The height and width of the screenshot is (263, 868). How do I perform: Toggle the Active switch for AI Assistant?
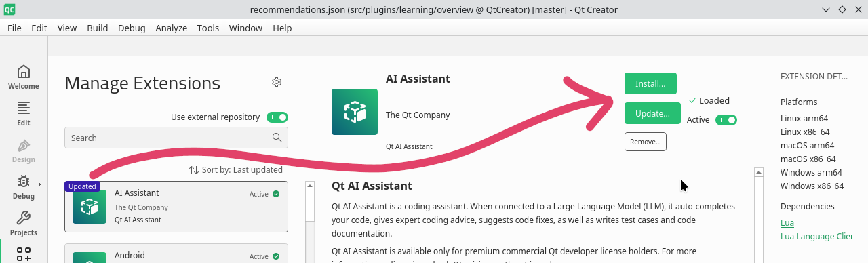pyautogui.click(x=726, y=120)
